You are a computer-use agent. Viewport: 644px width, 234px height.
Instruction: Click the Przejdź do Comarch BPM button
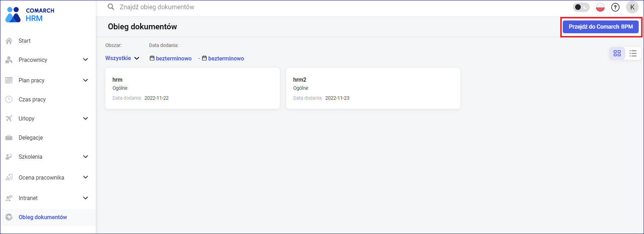point(601,27)
